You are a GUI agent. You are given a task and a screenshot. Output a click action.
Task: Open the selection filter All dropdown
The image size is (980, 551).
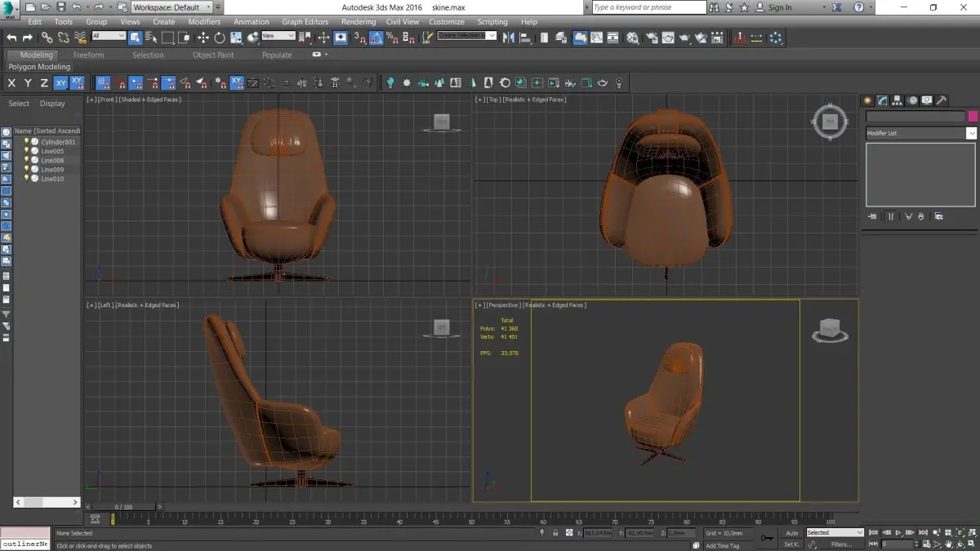pyautogui.click(x=109, y=36)
